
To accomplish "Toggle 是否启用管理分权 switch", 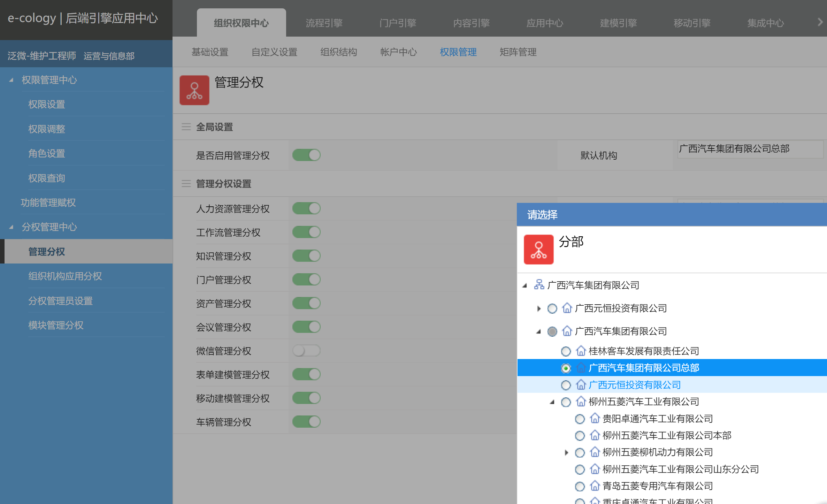I will (x=306, y=155).
